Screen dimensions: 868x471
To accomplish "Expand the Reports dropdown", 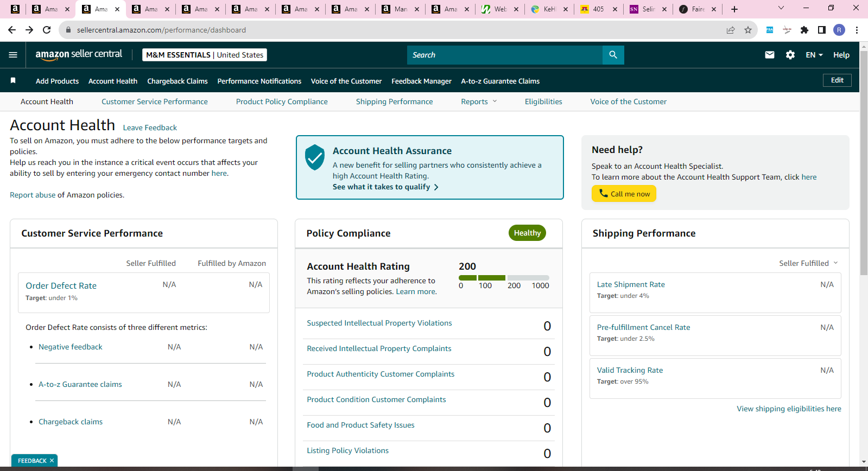I will (x=479, y=101).
